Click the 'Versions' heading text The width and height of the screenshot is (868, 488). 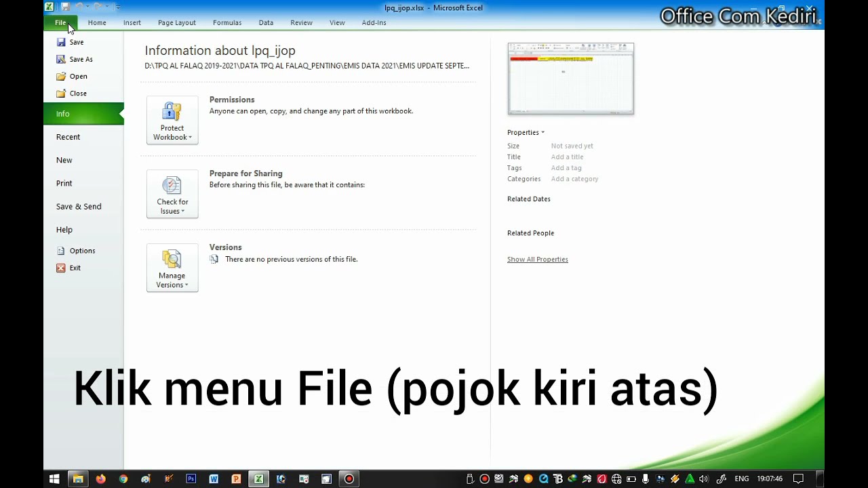[x=226, y=247]
